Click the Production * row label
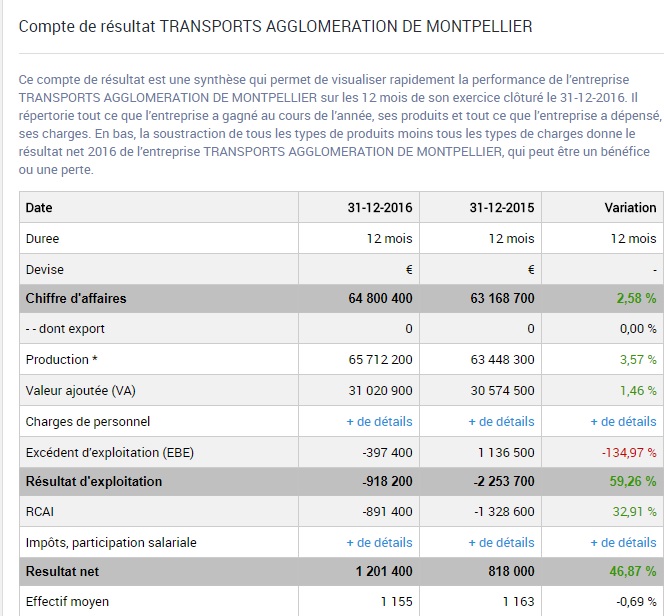 click(62, 359)
